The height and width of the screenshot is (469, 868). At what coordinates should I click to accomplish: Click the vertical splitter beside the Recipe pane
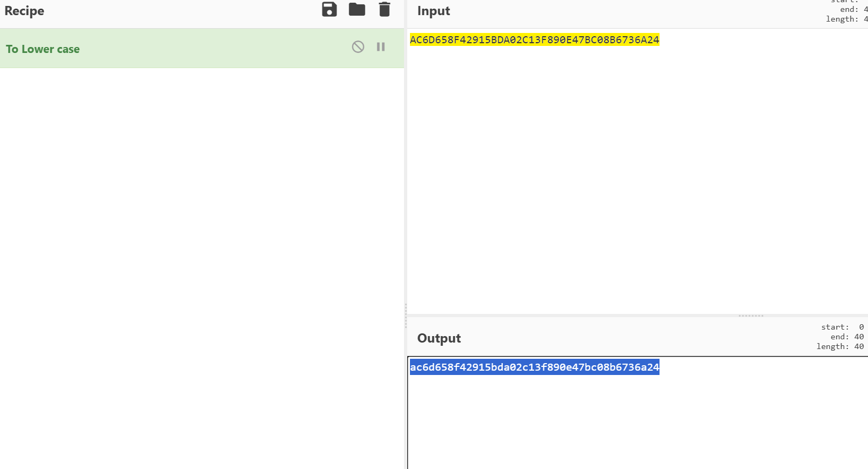pyautogui.click(x=406, y=316)
